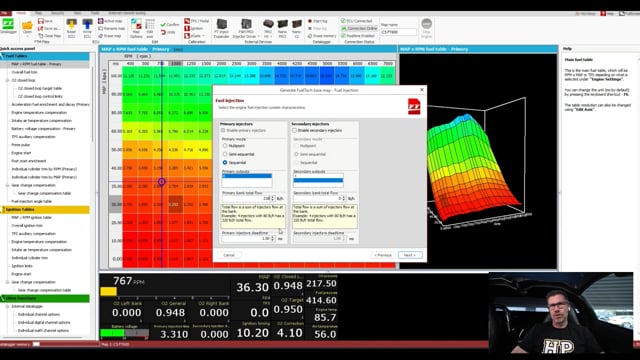Write map to ECU
Screen dimensions: 640x360
[87, 28]
